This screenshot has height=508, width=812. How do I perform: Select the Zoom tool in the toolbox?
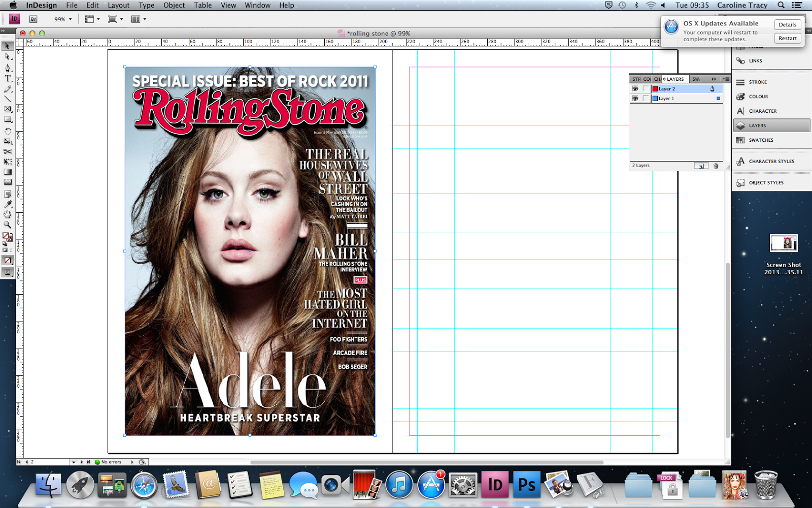pyautogui.click(x=8, y=225)
